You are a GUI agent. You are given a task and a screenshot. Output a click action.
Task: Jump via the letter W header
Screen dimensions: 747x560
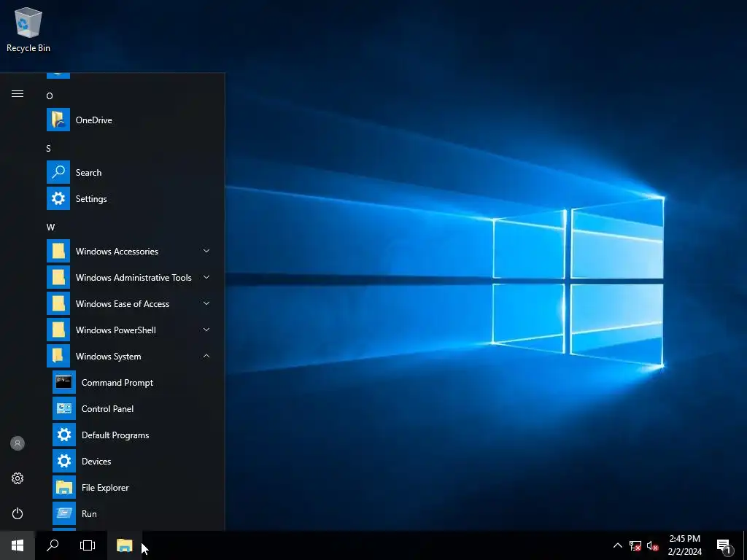click(50, 227)
